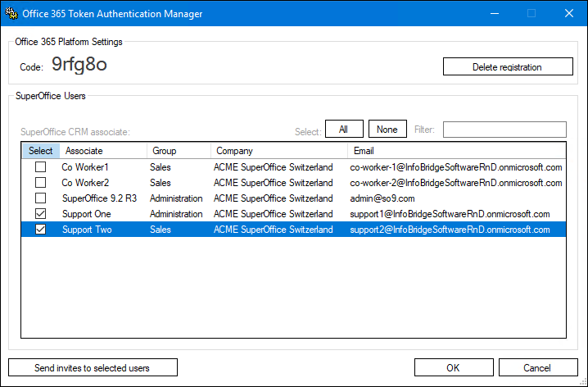The image size is (588, 387).
Task: Select the Support One associate name
Action: click(x=87, y=214)
